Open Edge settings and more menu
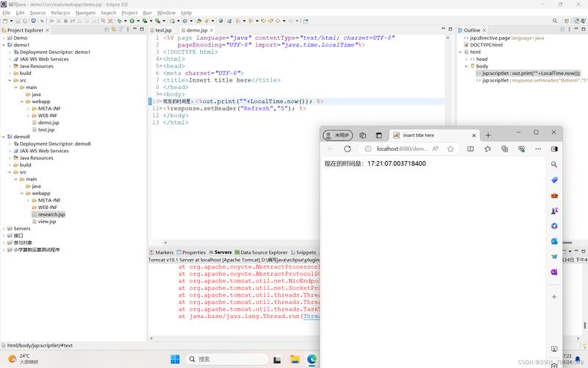The image size is (588, 368). tap(538, 149)
